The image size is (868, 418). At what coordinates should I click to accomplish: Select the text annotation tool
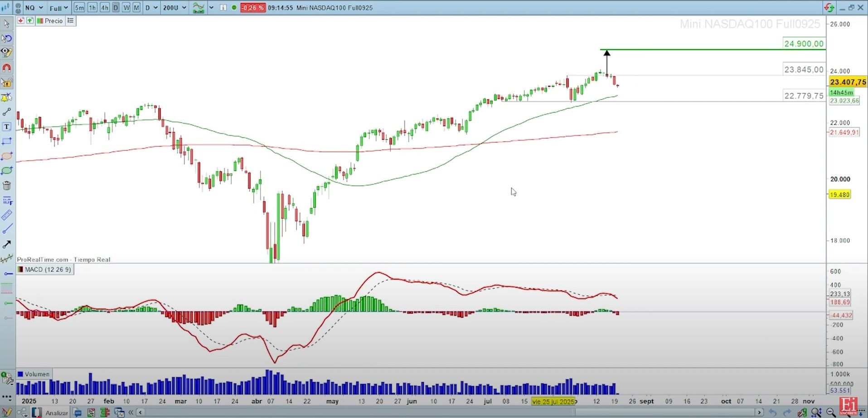click(x=7, y=127)
